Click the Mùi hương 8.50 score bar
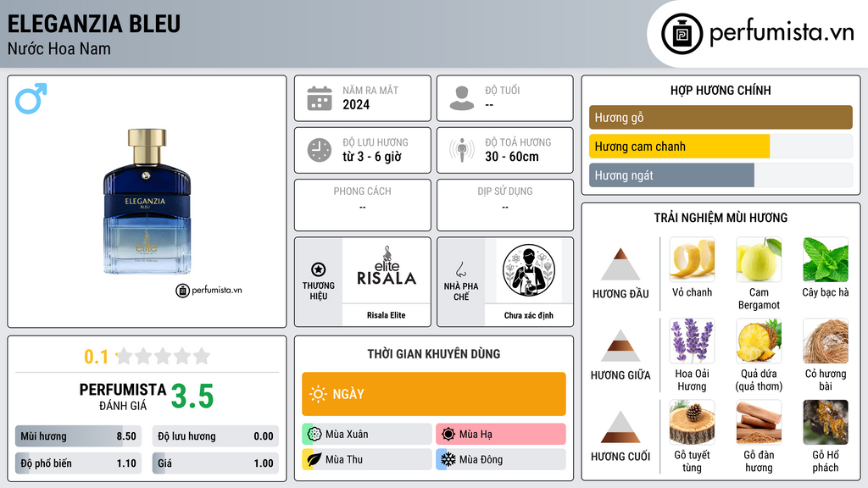 [78, 436]
